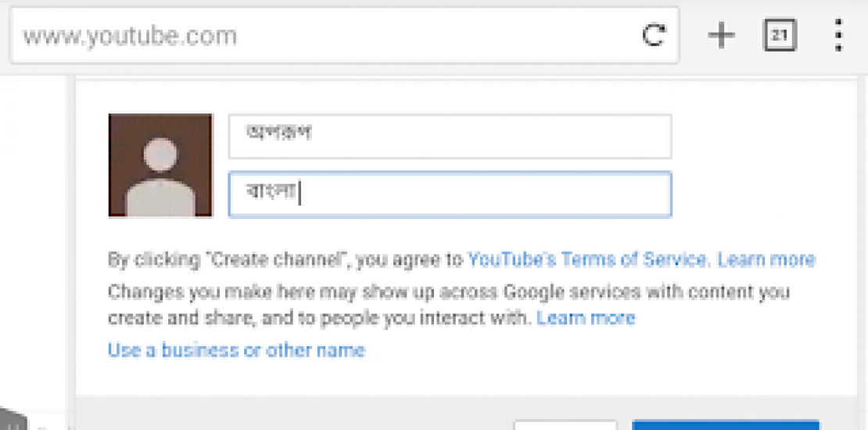Image resolution: width=868 pixels, height=430 pixels.
Task: Click Learn more next to Terms of Service
Action: [x=766, y=260]
